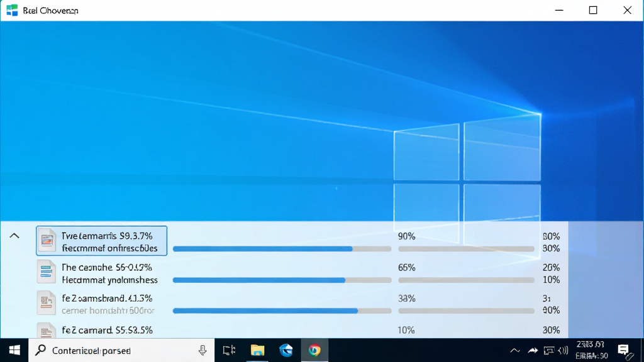
Task: Select the 'fe2 camard S5.53.5%' text
Action: (x=107, y=330)
